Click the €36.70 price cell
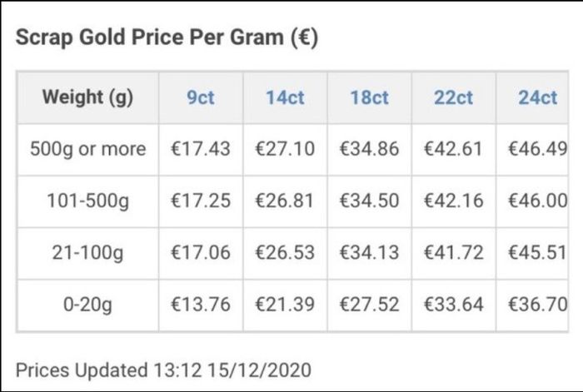 (x=532, y=305)
